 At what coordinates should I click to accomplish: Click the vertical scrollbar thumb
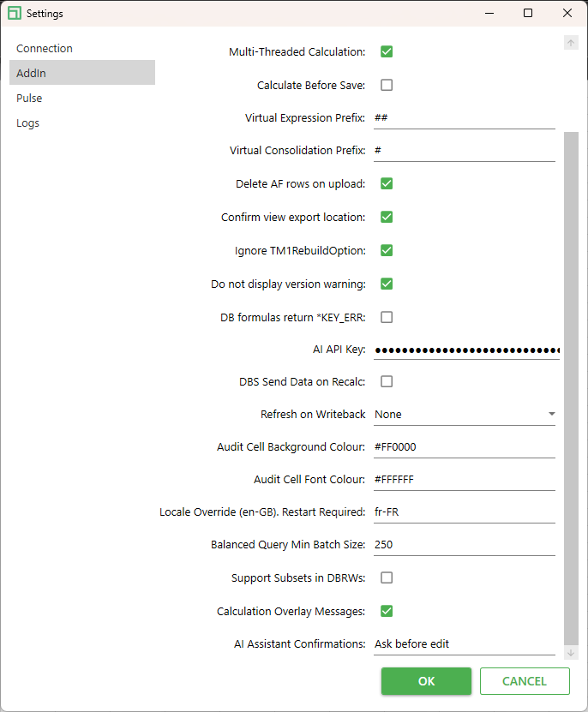point(571,388)
